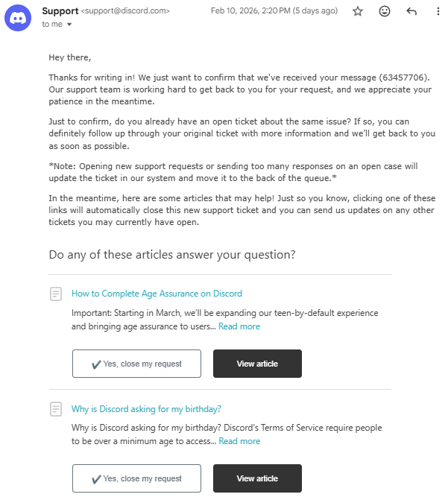Image resolution: width=448 pixels, height=500 pixels.
Task: Close request under Age Assurance article
Action: [x=136, y=364]
